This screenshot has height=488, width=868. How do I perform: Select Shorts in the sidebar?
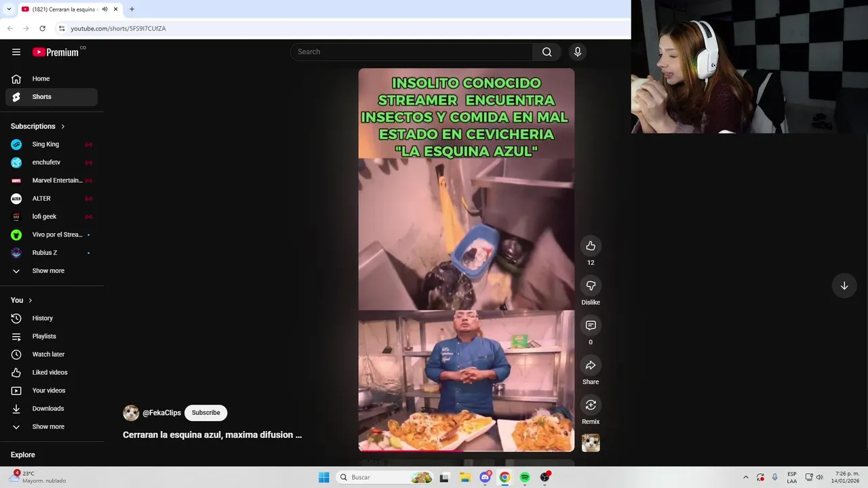click(52, 97)
